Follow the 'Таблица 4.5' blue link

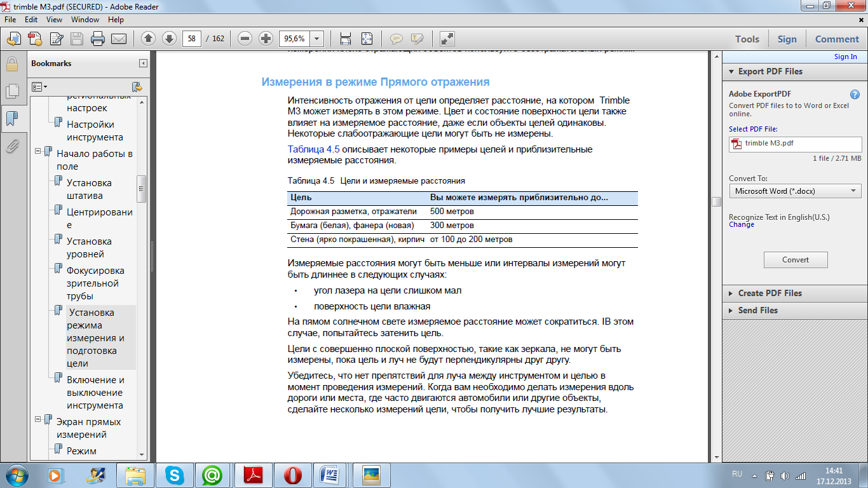(313, 149)
